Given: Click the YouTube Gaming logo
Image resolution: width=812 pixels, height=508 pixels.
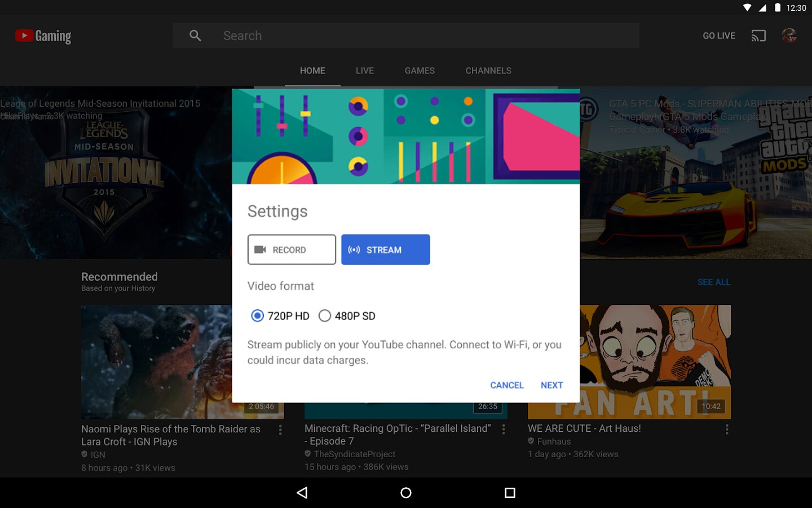Looking at the screenshot, I should pyautogui.click(x=43, y=36).
